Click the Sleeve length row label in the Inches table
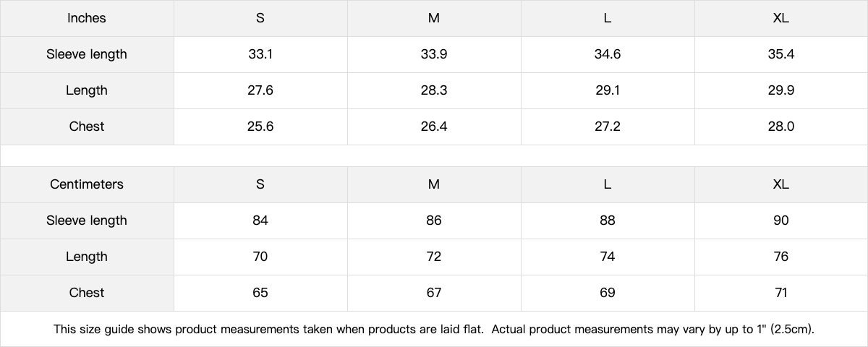 [x=87, y=54]
